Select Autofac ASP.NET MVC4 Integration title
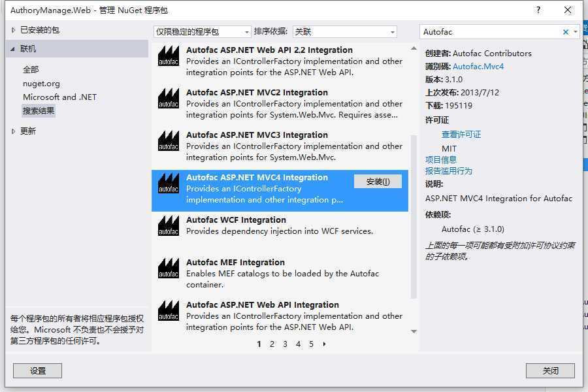This screenshot has height=392, width=588. [x=257, y=177]
